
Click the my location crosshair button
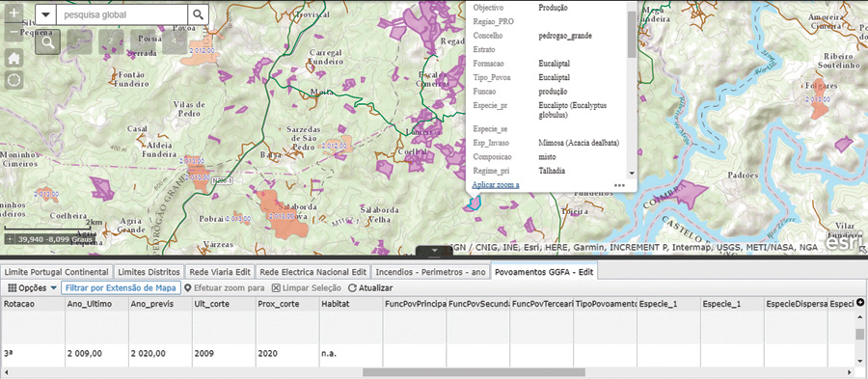14,80
